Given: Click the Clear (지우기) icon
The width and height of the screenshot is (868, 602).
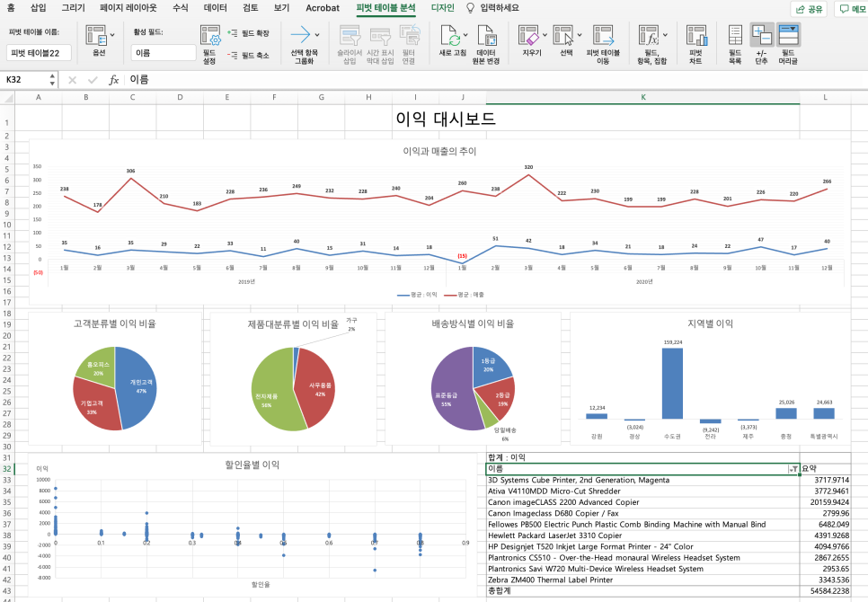Looking at the screenshot, I should pyautogui.click(x=528, y=35).
